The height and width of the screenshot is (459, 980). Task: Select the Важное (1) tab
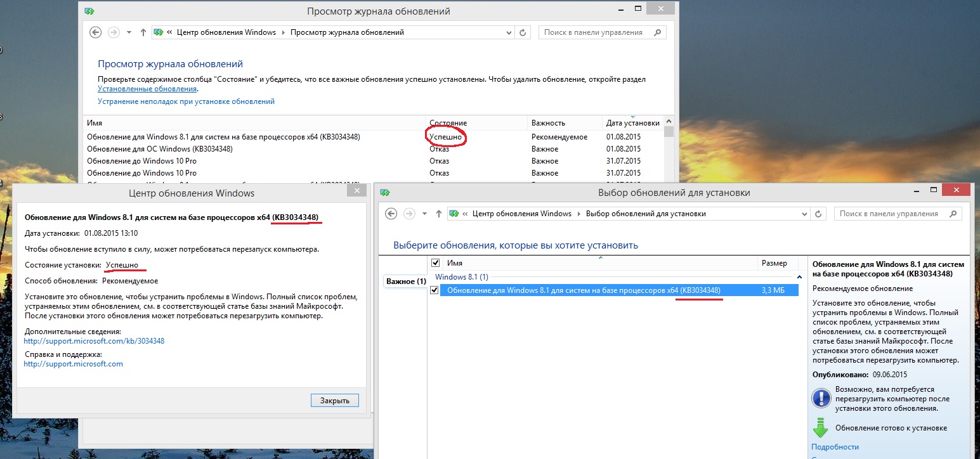tap(405, 281)
